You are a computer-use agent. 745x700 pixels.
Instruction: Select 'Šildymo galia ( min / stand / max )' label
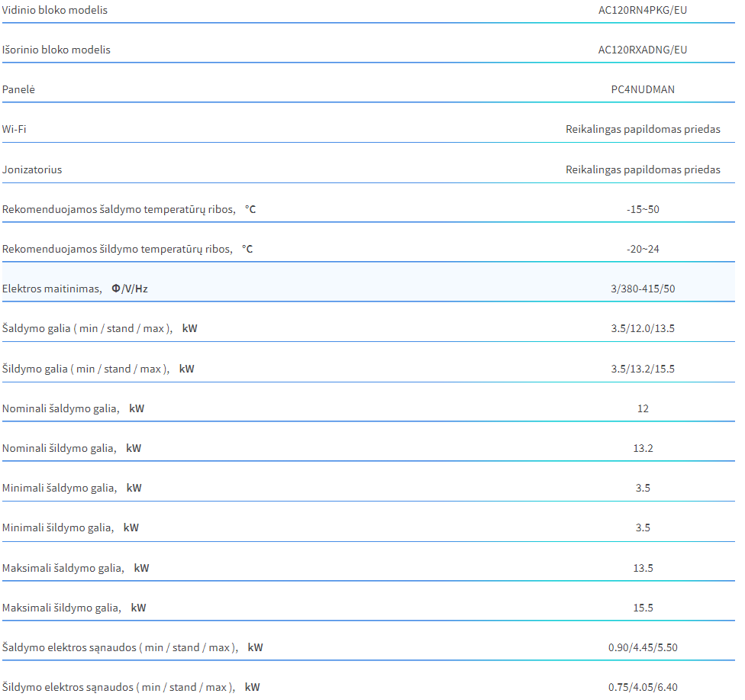click(x=86, y=369)
